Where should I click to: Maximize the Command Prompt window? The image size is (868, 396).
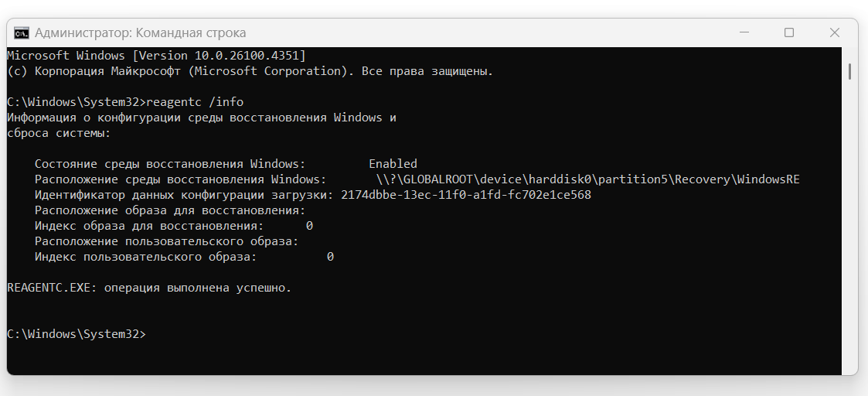789,33
